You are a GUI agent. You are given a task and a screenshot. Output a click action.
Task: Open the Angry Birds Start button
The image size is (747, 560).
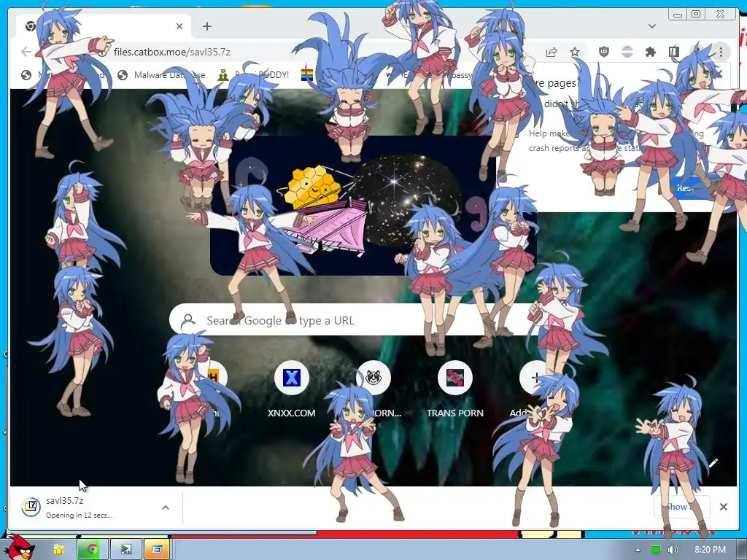(19, 548)
